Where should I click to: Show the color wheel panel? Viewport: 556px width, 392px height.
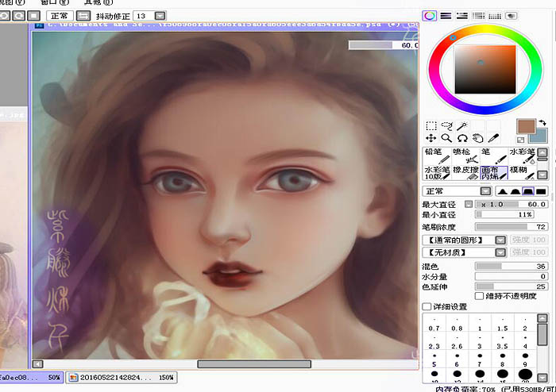pyautogui.click(x=430, y=16)
